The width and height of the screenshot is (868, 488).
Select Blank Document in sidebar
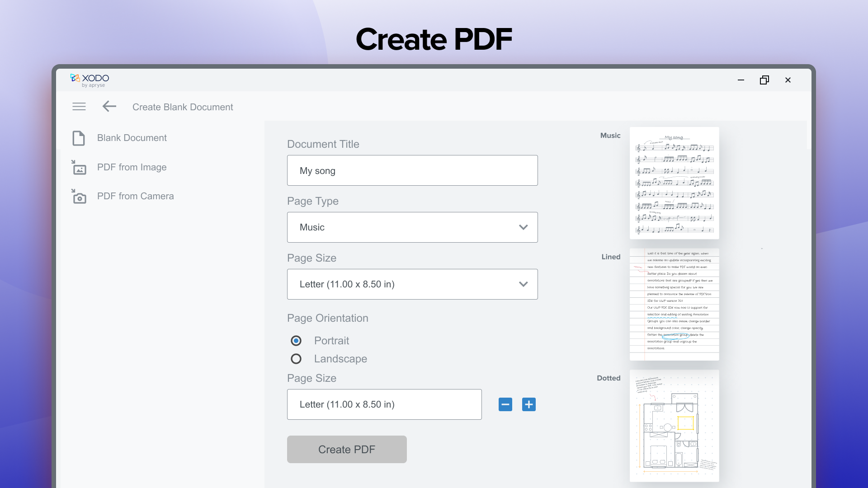coord(132,138)
